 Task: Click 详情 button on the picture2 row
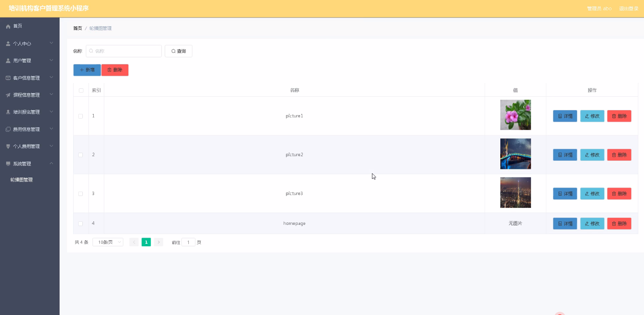[565, 154]
